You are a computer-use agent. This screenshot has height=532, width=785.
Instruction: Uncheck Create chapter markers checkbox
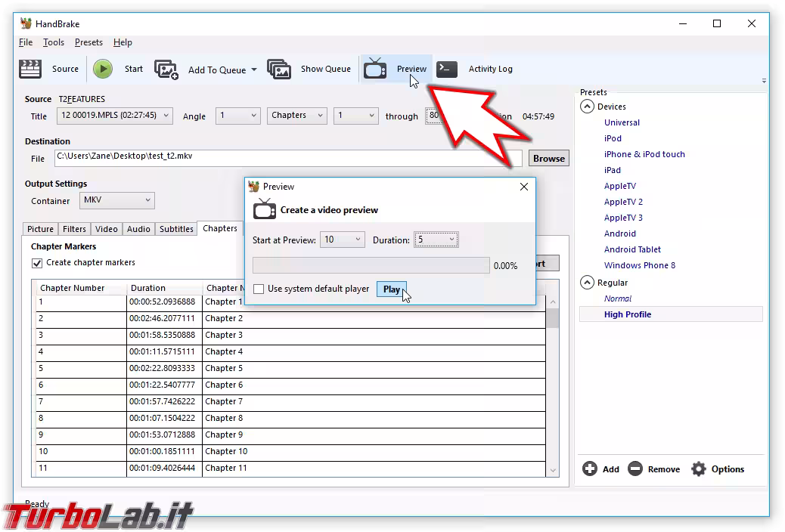click(37, 263)
